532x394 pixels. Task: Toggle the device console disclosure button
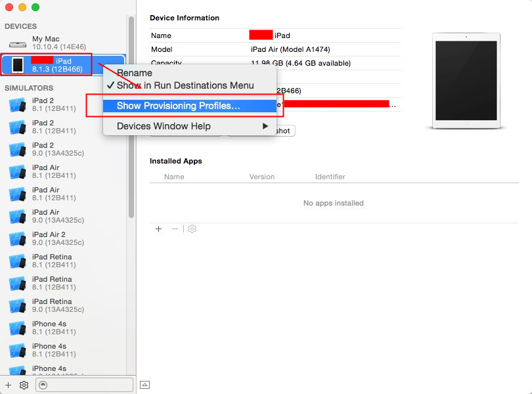click(145, 385)
